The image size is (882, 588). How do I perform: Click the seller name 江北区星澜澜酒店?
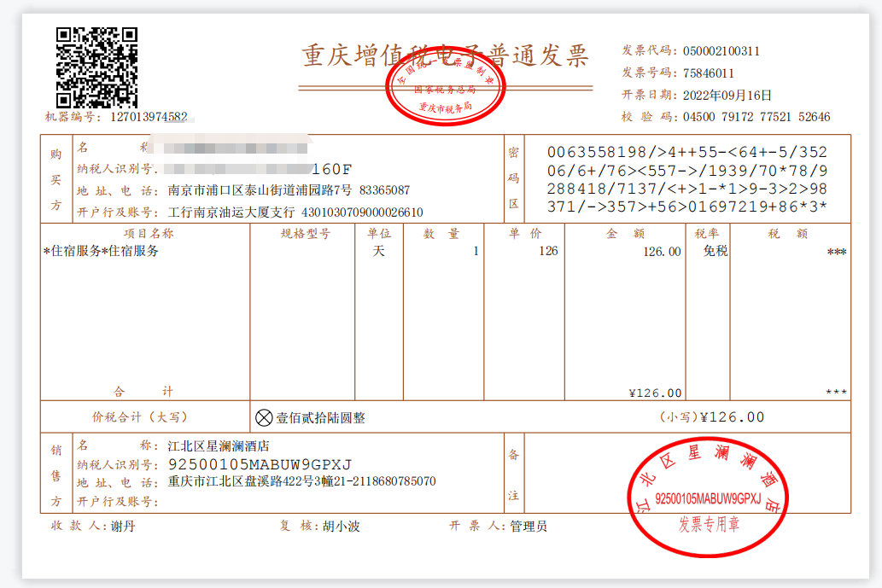pyautogui.click(x=216, y=447)
